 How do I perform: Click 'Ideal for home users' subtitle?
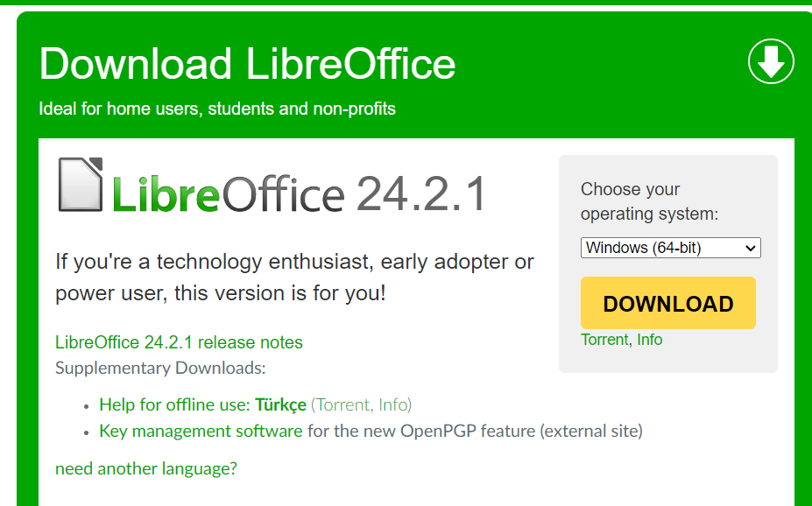[217, 109]
